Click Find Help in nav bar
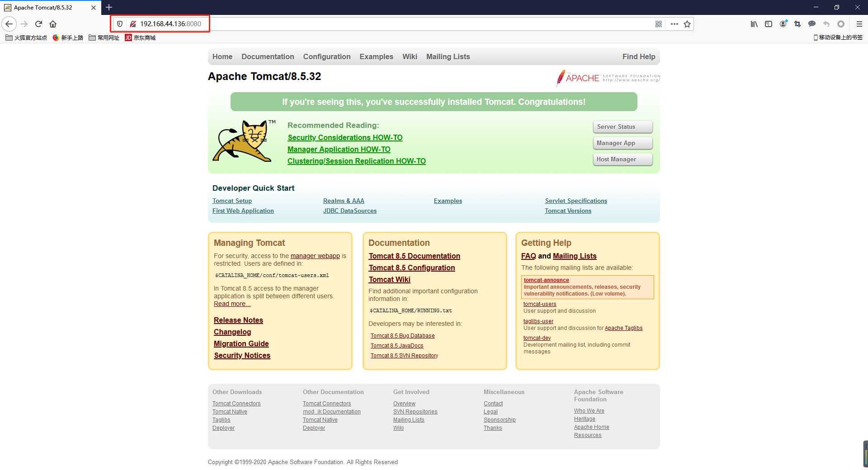 639,56
